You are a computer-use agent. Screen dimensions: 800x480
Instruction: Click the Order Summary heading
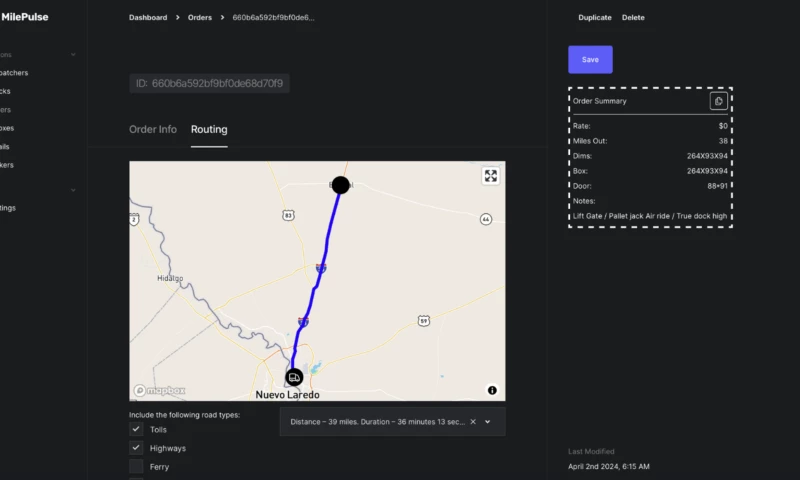[599, 101]
